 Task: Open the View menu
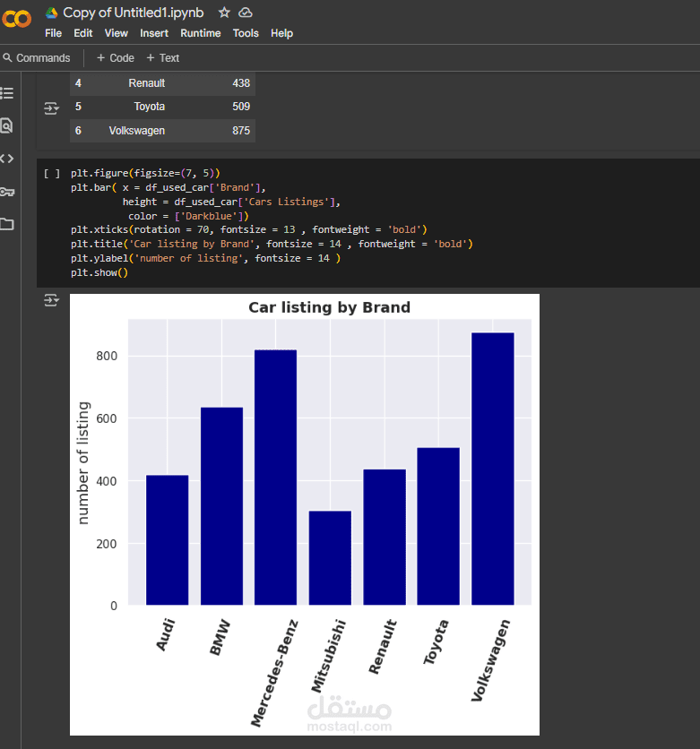point(117,33)
